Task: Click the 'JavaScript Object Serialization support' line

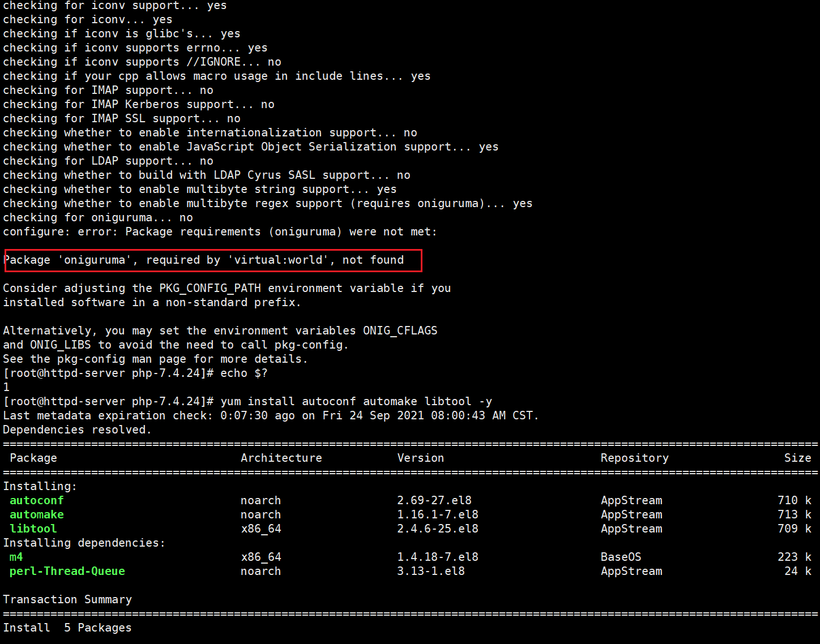Action: tap(251, 147)
